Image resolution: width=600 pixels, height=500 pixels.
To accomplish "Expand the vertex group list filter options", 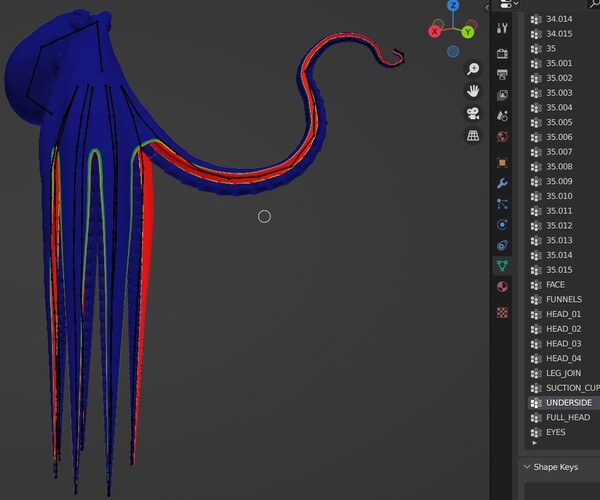I will click(x=534, y=442).
